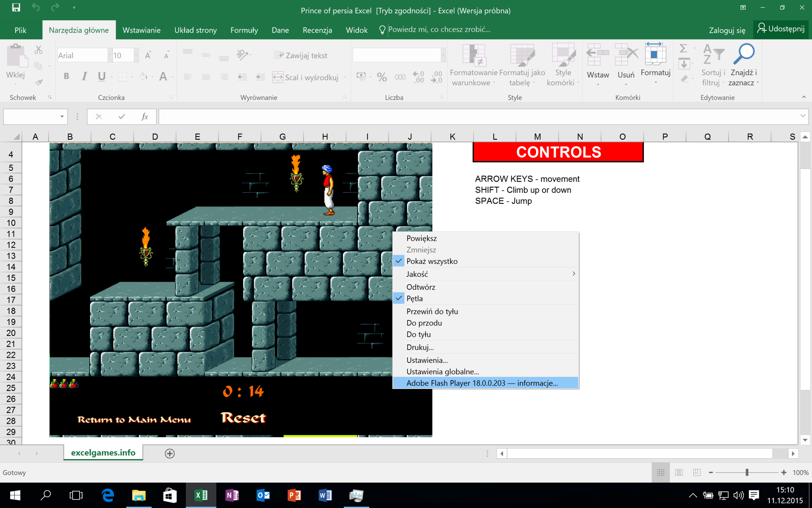Screen dimensions: 812x508
Task: Click the Save icon in title bar
Action: [16, 7]
